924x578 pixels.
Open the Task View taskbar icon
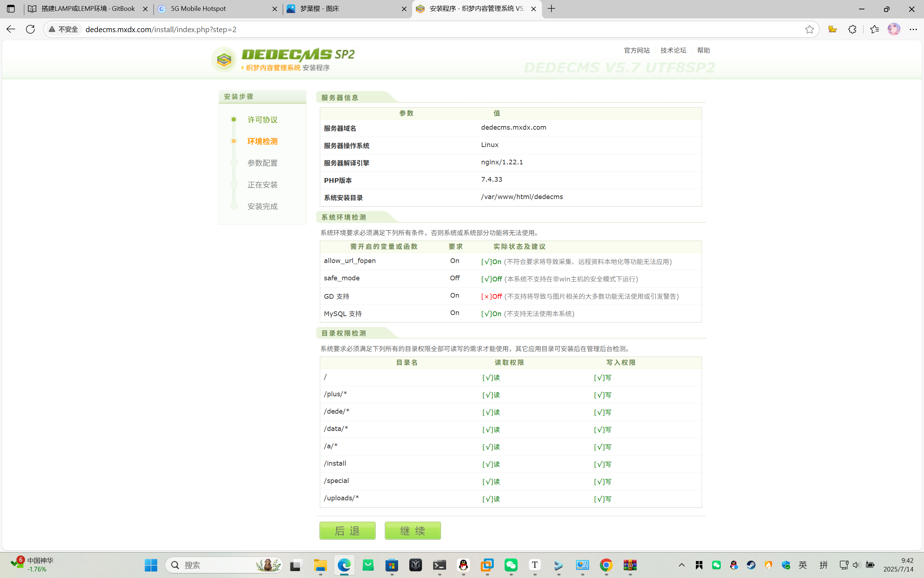tap(296, 565)
